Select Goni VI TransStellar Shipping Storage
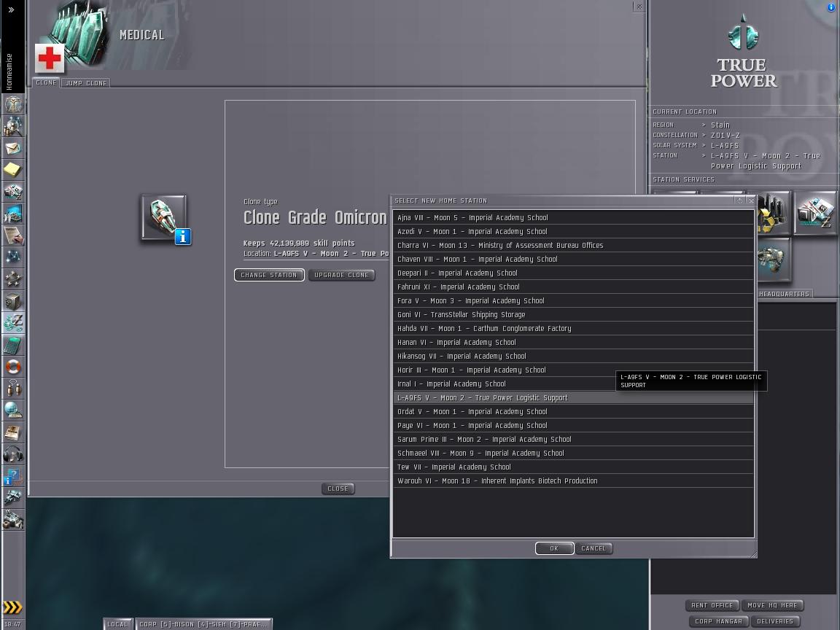Viewport: 840px width, 630px height. point(573,315)
